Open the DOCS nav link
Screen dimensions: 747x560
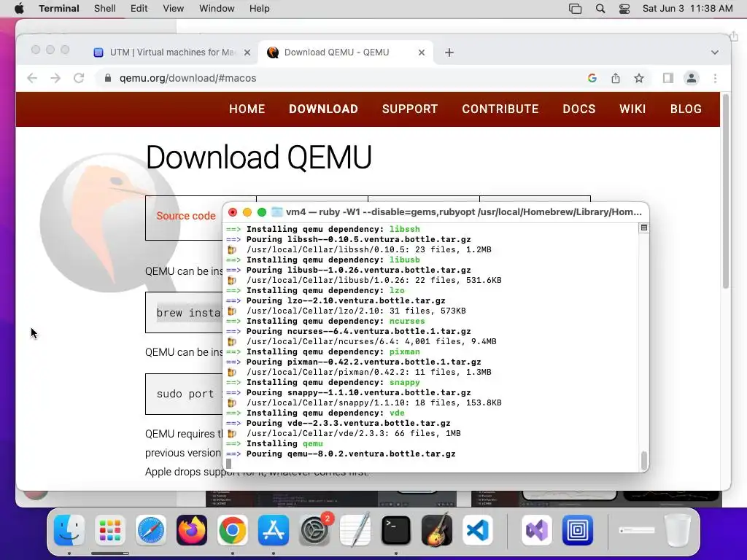pyautogui.click(x=578, y=109)
